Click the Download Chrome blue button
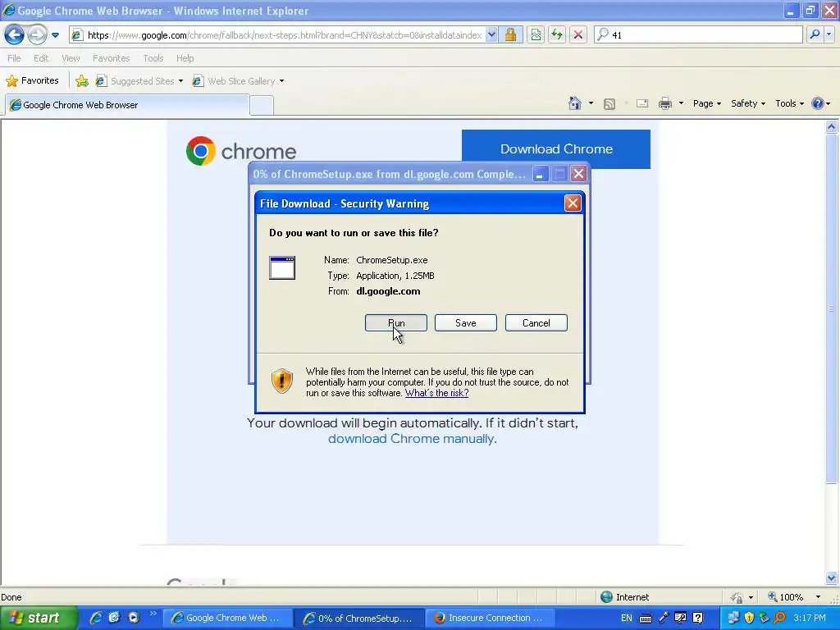The image size is (840, 630). 556,149
